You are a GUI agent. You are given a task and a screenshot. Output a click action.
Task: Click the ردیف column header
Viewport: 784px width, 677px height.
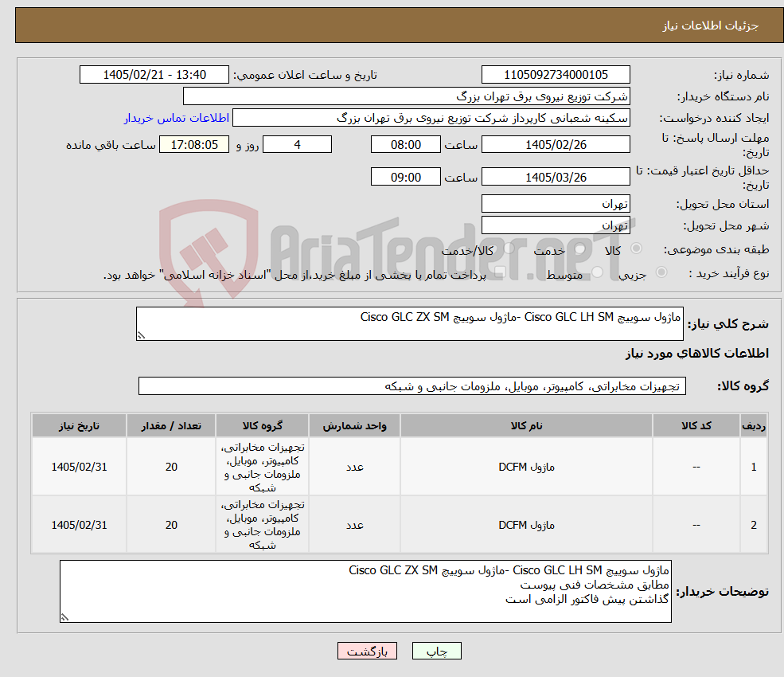[754, 425]
